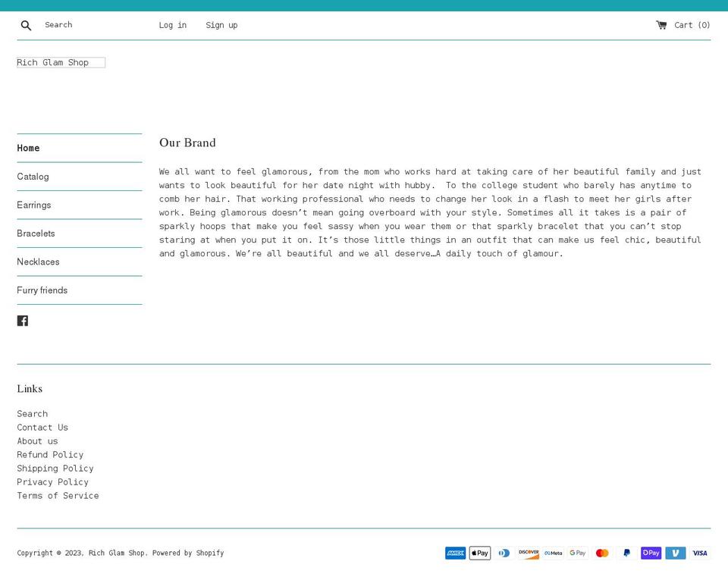Select the Shop Pay icon
The image size is (728, 577).
651,553
